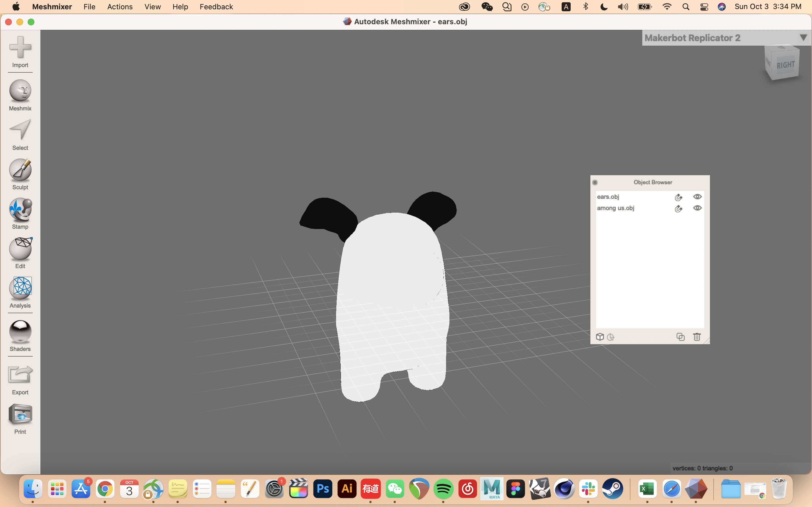Toggle visibility of ears.obj layer
Screen dimensions: 812x507
point(697,196)
